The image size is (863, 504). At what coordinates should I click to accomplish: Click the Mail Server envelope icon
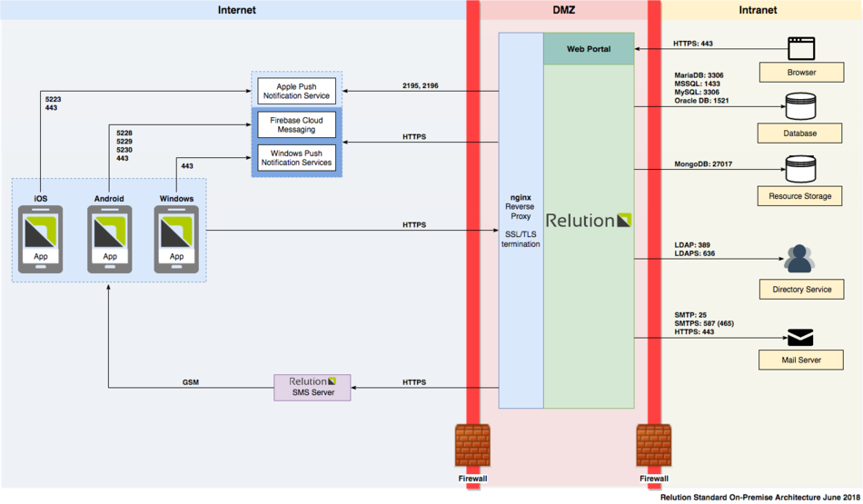[800, 337]
